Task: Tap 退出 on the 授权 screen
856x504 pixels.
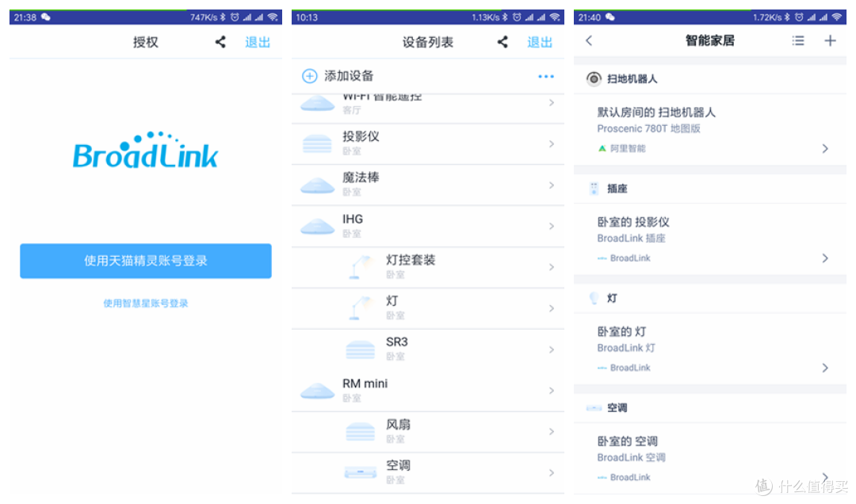Action: click(x=257, y=42)
